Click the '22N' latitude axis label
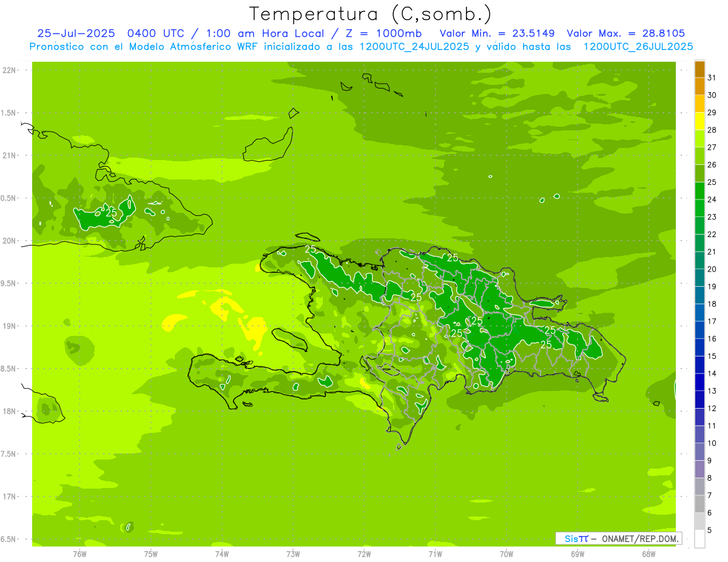This screenshot has height=562, width=728. 9,70
